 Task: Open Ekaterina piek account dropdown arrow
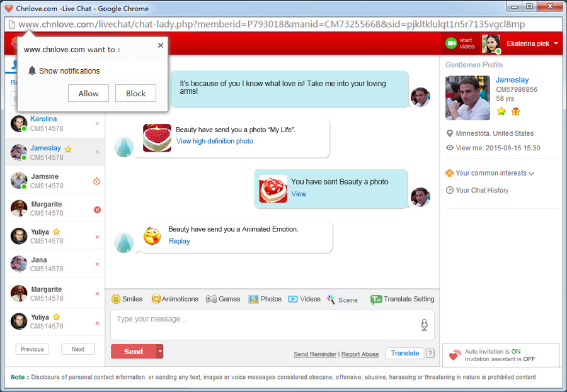tap(556, 43)
